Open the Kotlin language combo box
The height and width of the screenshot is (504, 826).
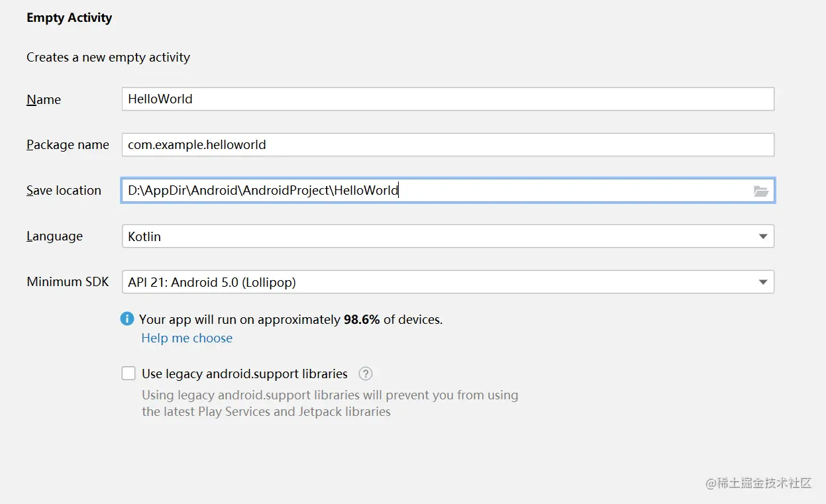pyautogui.click(x=437, y=236)
